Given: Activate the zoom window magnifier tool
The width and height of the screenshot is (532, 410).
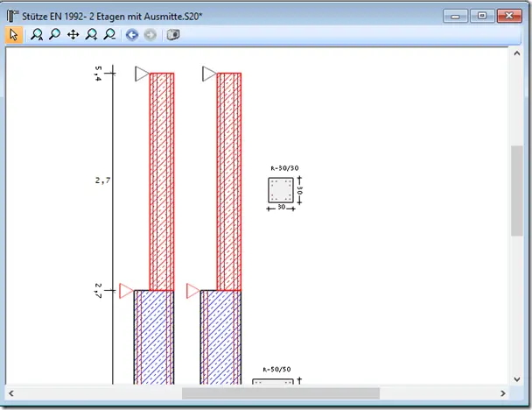Looking at the screenshot, I should [x=54, y=35].
